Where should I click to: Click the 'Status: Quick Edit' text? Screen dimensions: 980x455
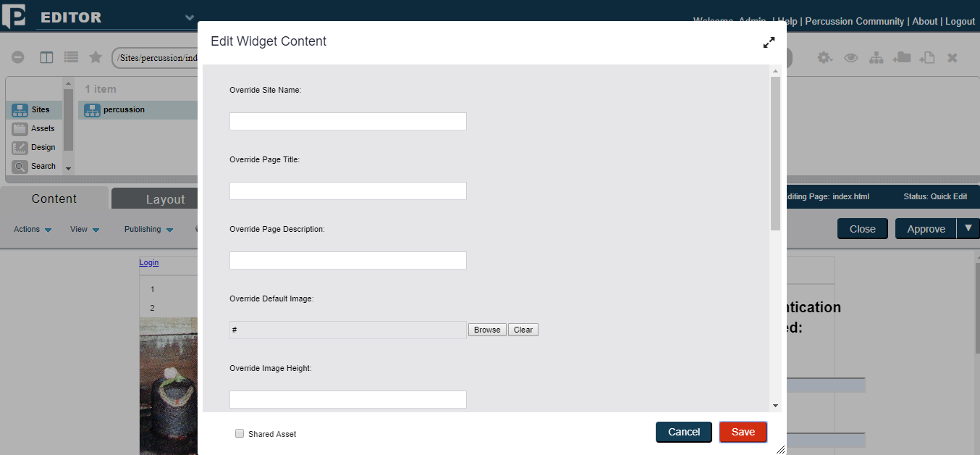935,196
